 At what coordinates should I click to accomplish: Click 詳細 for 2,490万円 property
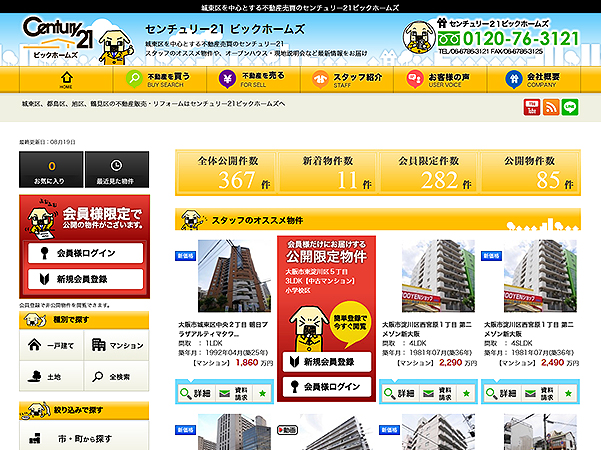tap(502, 393)
